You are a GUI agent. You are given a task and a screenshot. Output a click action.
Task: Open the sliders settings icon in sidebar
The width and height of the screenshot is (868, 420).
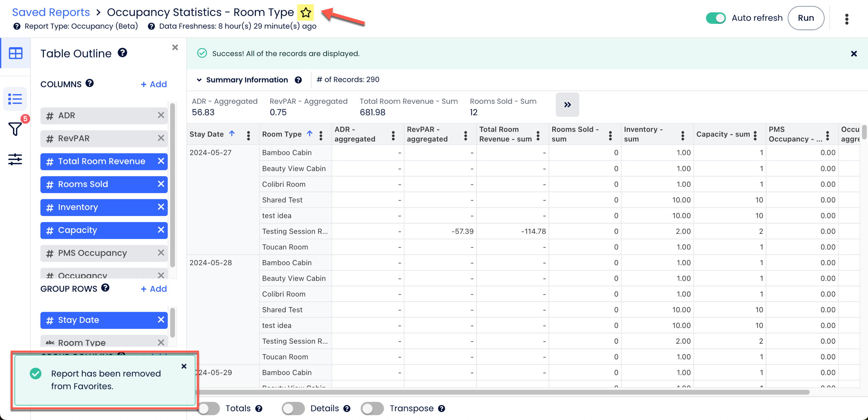click(15, 159)
